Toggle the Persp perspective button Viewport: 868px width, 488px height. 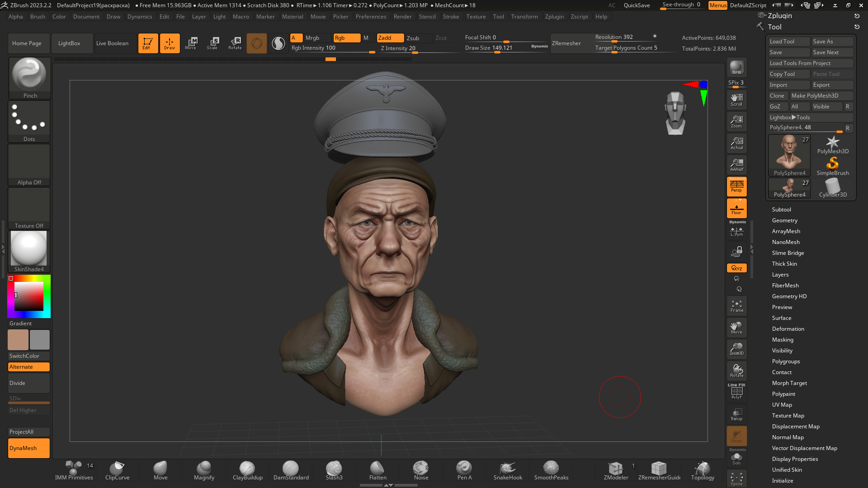click(736, 186)
